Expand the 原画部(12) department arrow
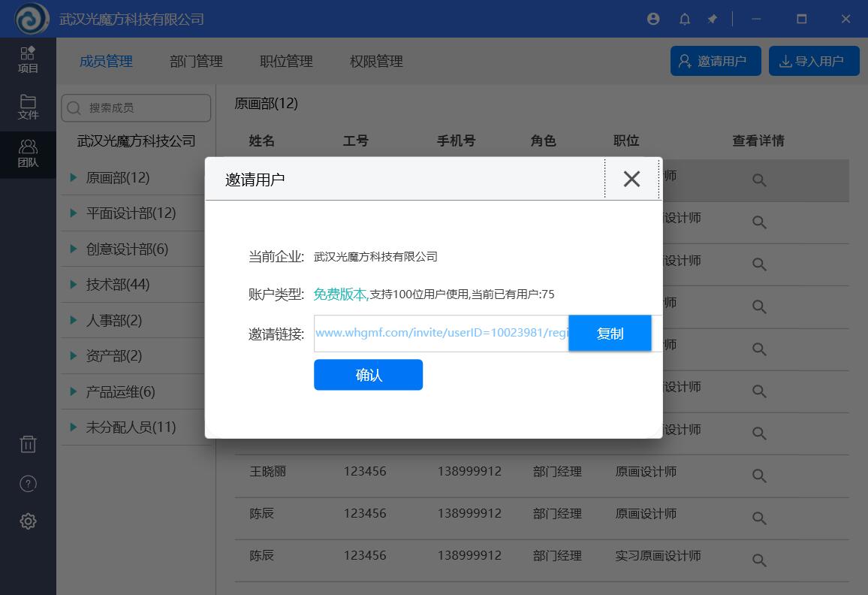 (73, 177)
